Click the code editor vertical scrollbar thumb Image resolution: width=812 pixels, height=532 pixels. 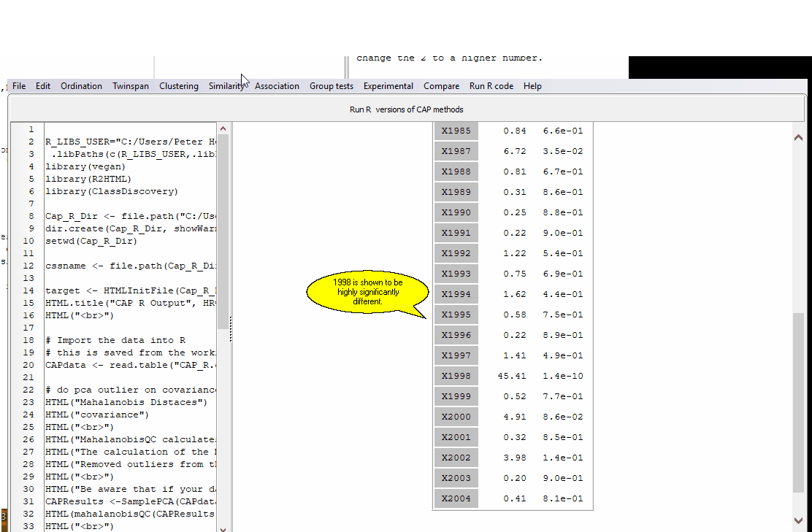223,232
